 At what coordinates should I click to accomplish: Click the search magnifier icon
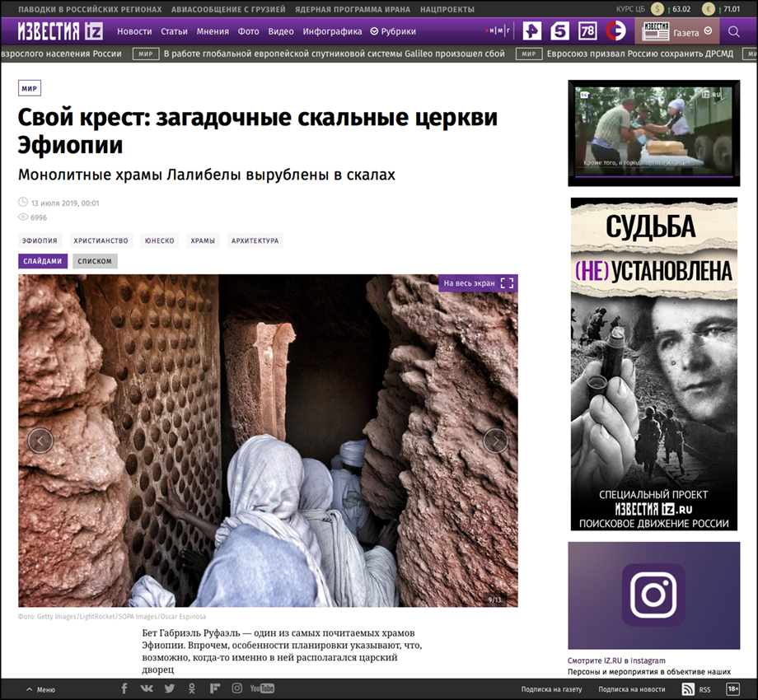(x=734, y=32)
